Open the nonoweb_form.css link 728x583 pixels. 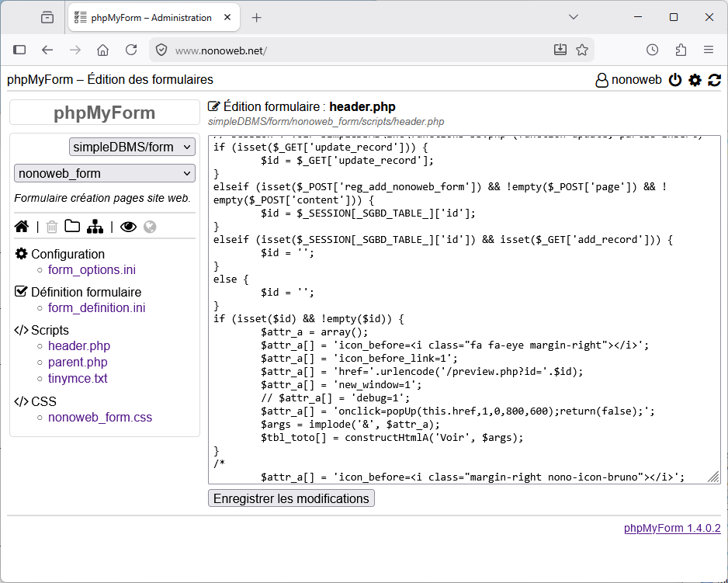pyautogui.click(x=100, y=417)
